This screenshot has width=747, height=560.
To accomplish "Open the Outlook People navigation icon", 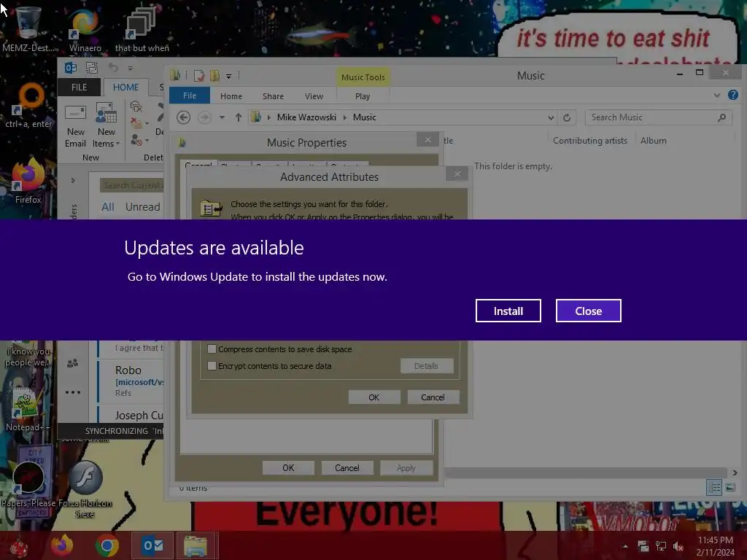I will coord(72,363).
